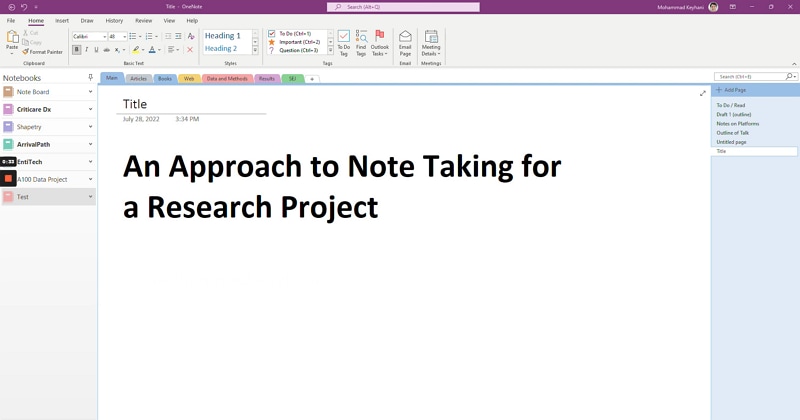Apply the Heading 2 style
The width and height of the screenshot is (800, 420).
221,48
